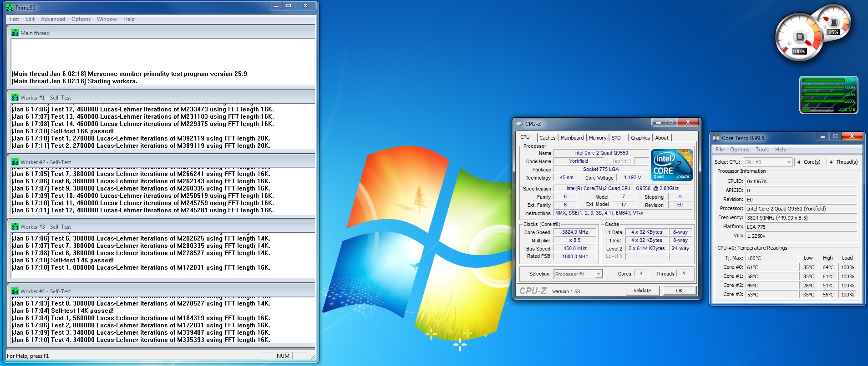Click the VID field 1.2250v in Core Temp
Screen dimensions: 868x366
point(801,236)
